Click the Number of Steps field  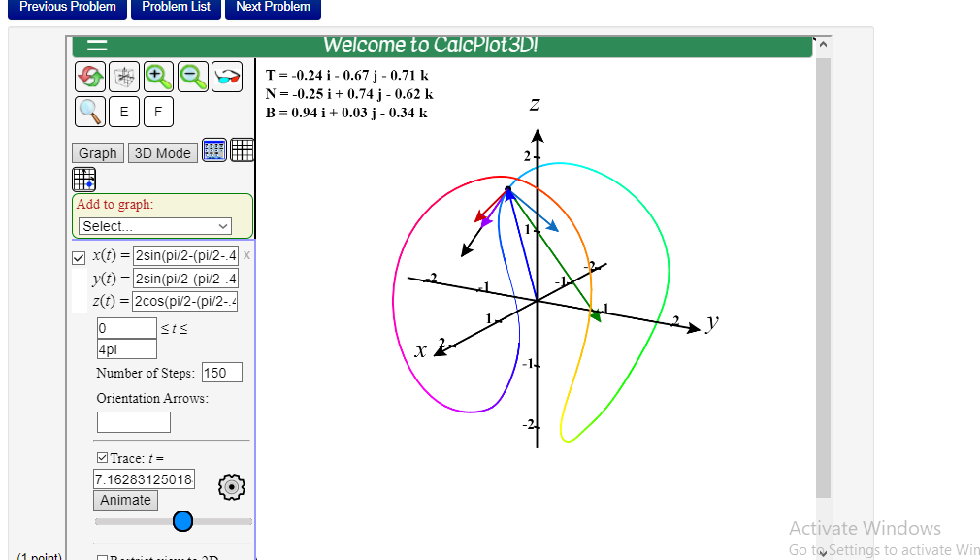(x=222, y=373)
